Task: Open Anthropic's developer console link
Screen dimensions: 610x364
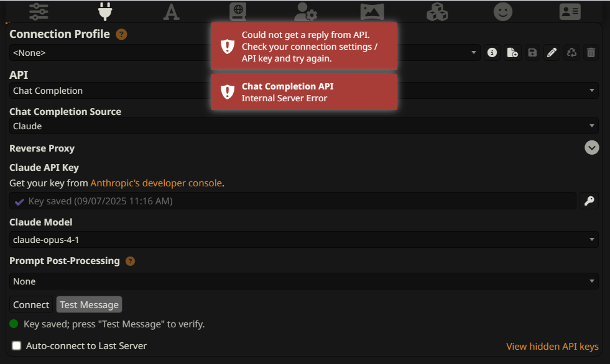Action: (x=156, y=183)
